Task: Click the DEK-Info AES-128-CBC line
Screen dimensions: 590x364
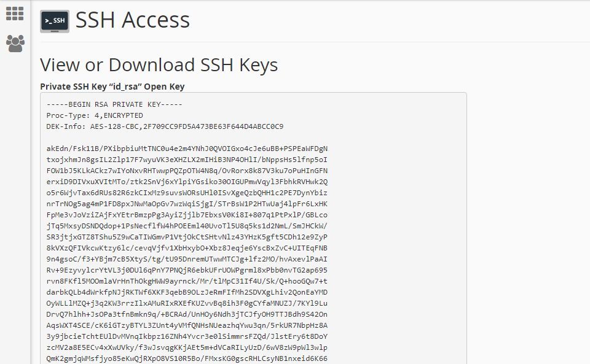Action: tap(165, 126)
